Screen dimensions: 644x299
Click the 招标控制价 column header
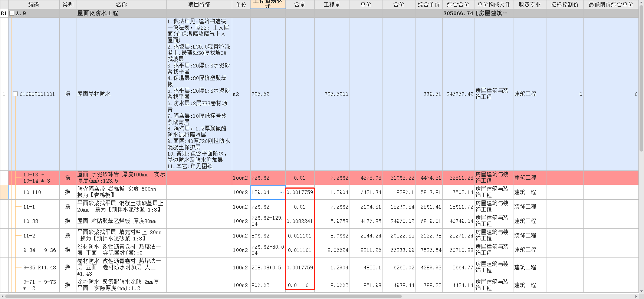565,4
